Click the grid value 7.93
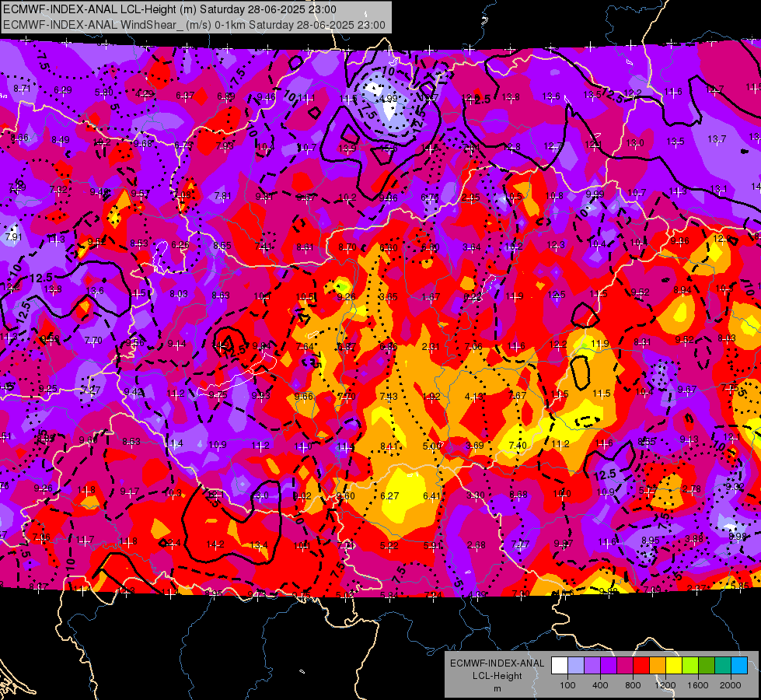 pos(225,145)
